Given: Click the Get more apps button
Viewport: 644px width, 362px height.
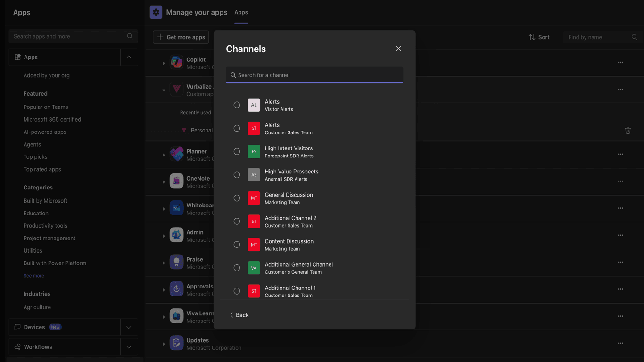Looking at the screenshot, I should tap(181, 37).
